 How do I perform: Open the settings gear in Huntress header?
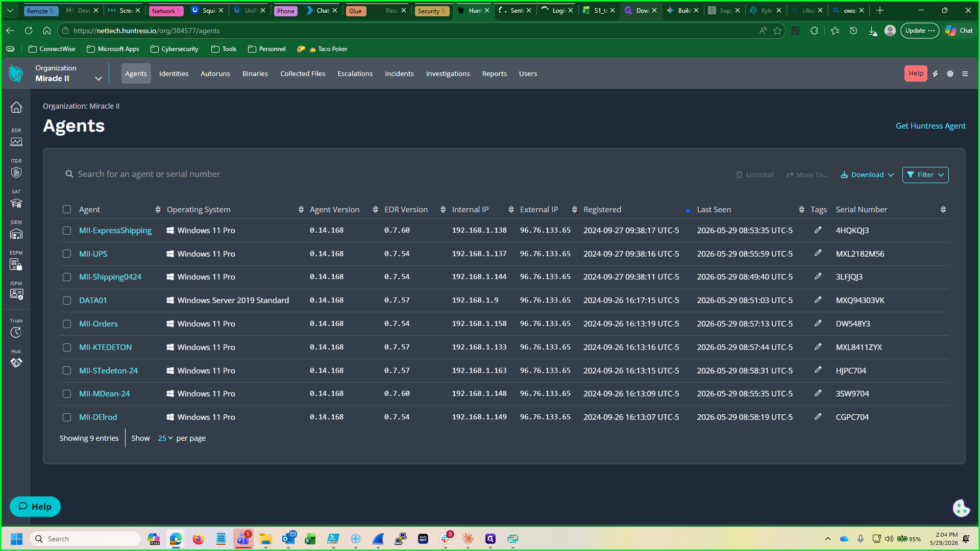tap(950, 73)
